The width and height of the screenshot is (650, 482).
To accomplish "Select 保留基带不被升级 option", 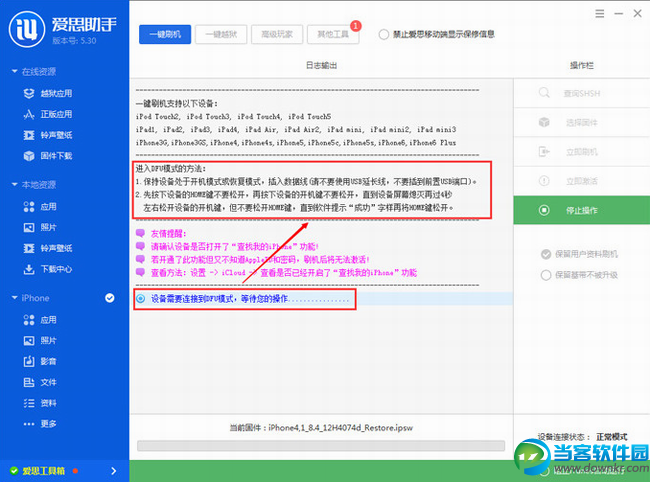I will [x=546, y=275].
